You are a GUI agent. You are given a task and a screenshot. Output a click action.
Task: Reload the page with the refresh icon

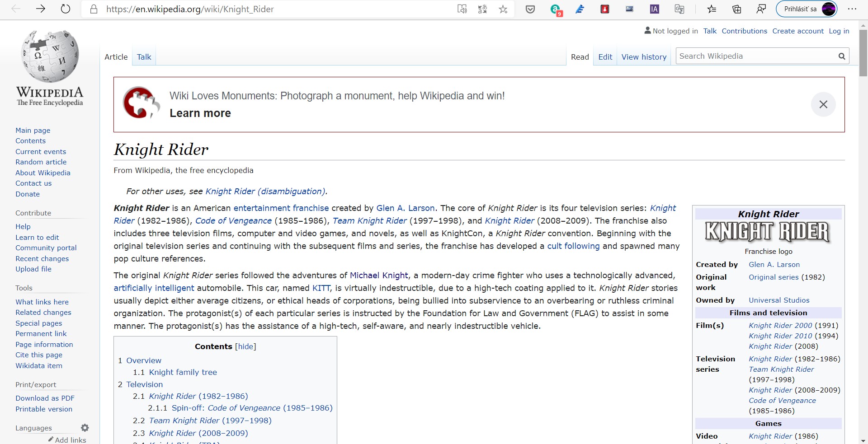click(66, 9)
